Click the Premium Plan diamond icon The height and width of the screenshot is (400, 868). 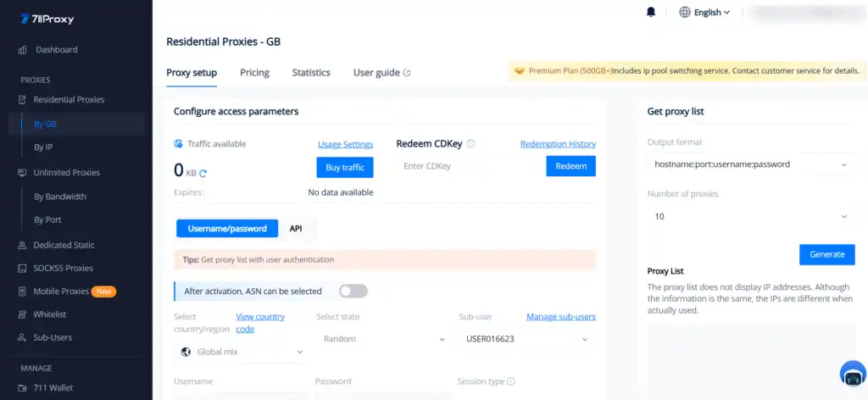coord(520,71)
